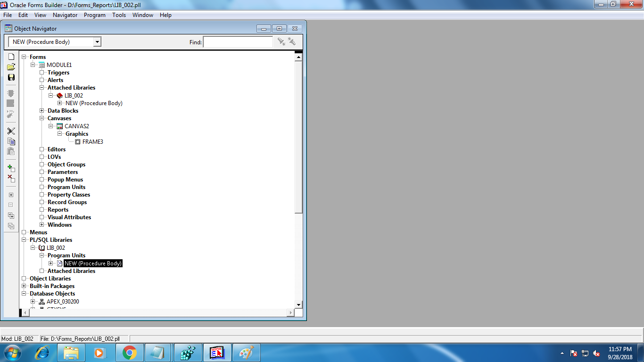Open the Program menu

click(x=95, y=15)
